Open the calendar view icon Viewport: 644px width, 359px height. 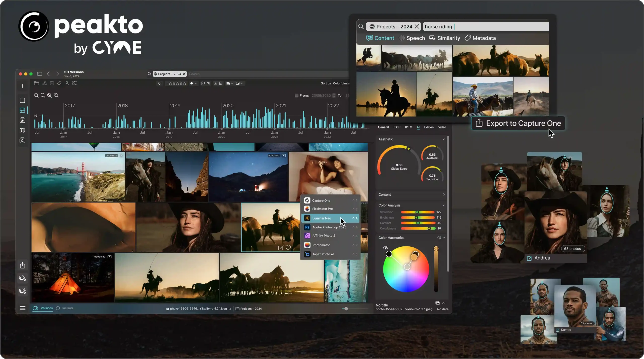point(52,83)
